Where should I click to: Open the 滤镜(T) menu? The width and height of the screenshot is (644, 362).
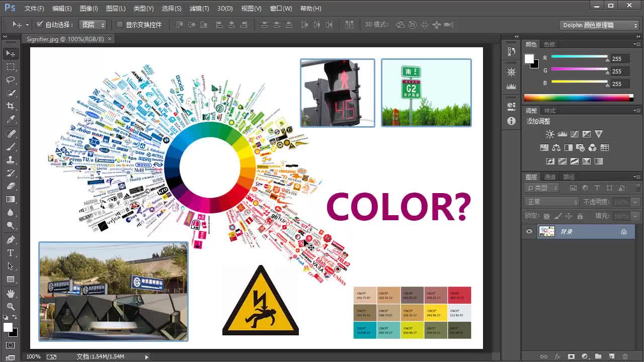pos(199,9)
